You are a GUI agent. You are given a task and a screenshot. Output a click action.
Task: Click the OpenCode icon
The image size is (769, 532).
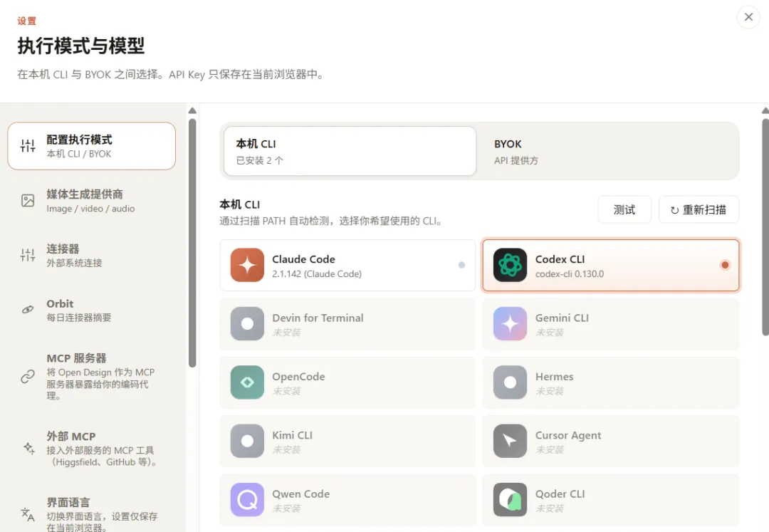pyautogui.click(x=247, y=382)
